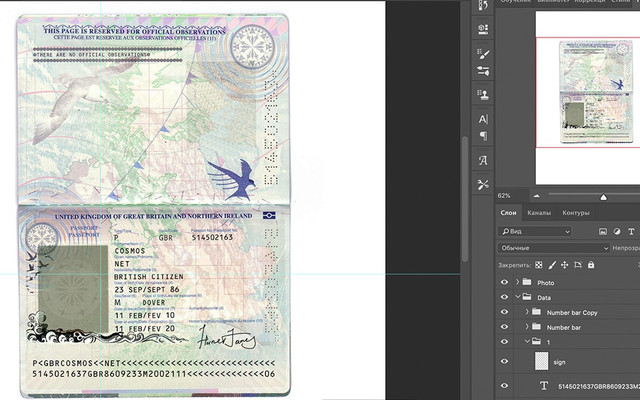The height and width of the screenshot is (400, 640).
Task: Open the Paragraph panel icon
Action: (x=483, y=136)
